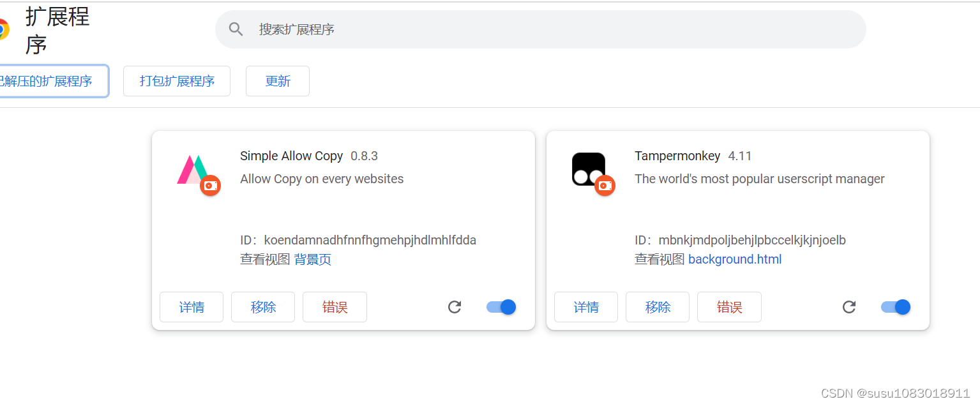980x404 pixels.
Task: Click 打包扩展程序 button
Action: tap(177, 81)
